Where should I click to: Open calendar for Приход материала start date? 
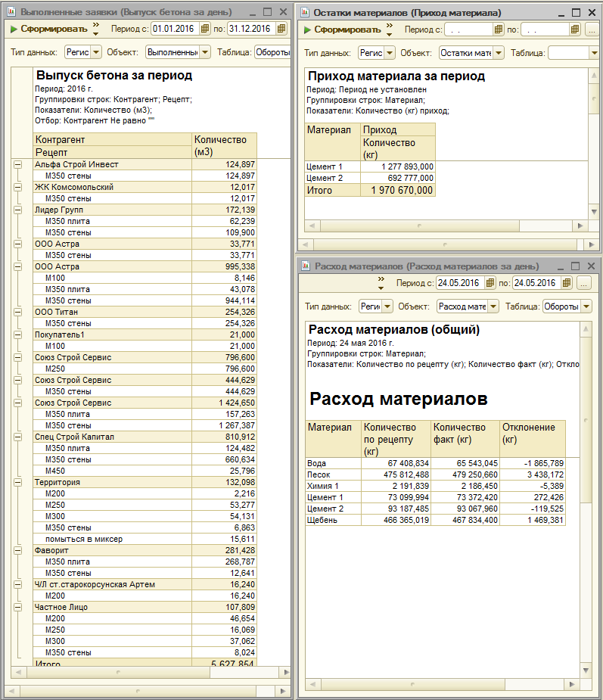499,30
